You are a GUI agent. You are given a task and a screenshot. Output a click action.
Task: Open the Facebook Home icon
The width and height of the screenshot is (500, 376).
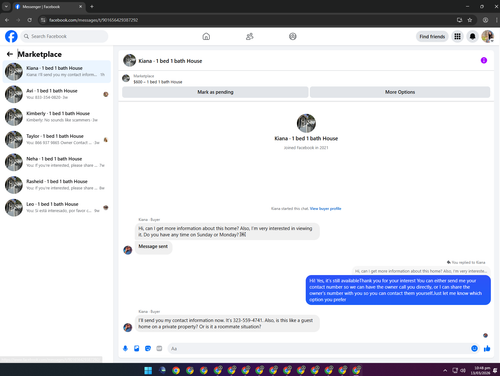(x=206, y=36)
